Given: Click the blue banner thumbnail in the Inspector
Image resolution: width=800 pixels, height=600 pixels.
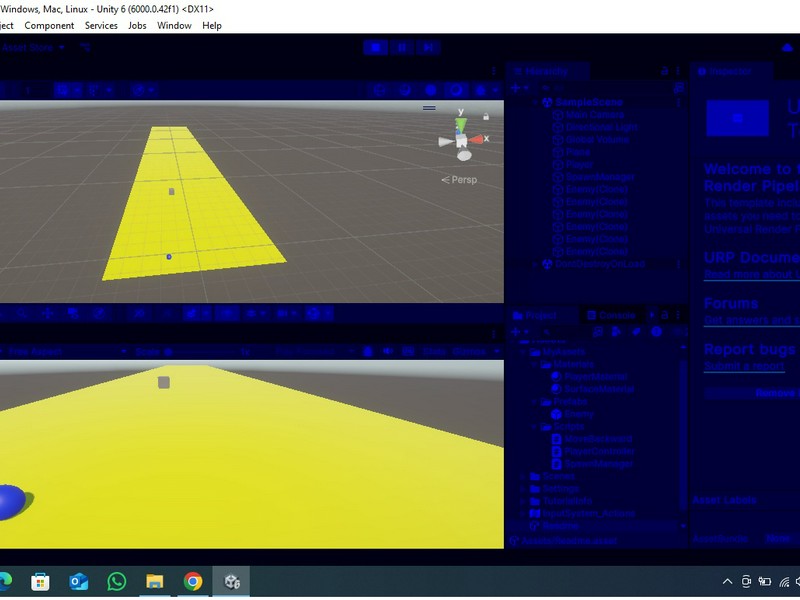Looking at the screenshot, I should (x=737, y=117).
